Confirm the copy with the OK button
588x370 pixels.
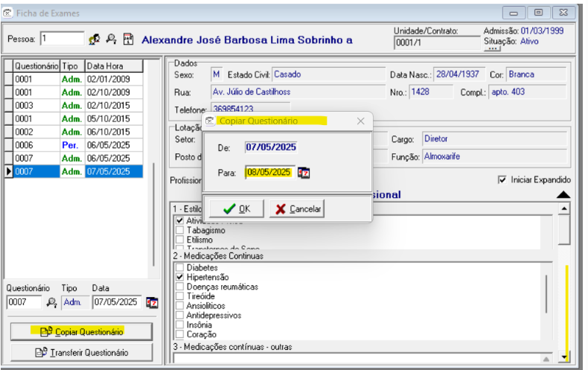tap(236, 209)
